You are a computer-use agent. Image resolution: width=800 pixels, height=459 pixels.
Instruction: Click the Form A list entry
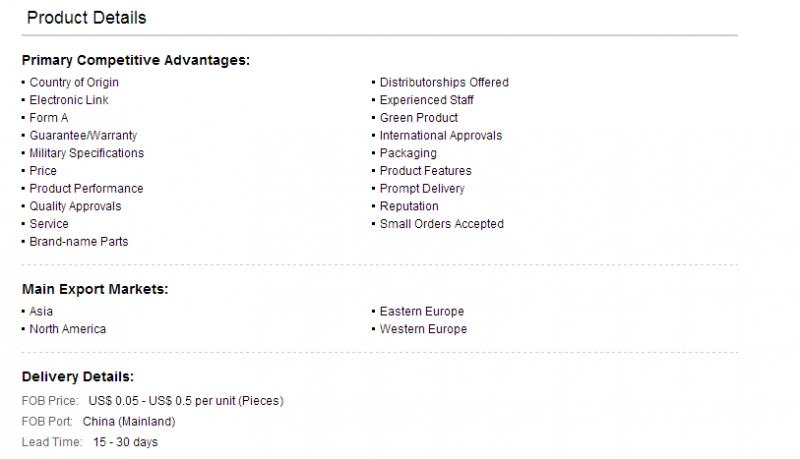48,118
